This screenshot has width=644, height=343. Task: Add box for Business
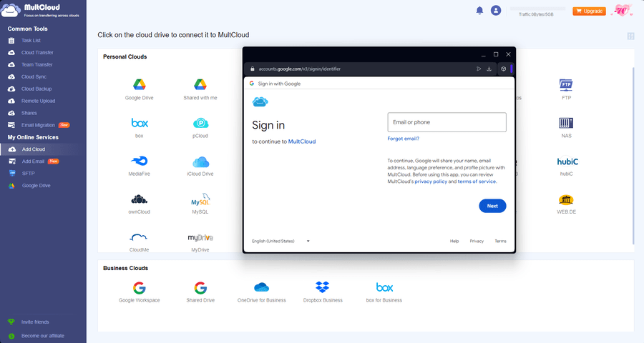[384, 292]
